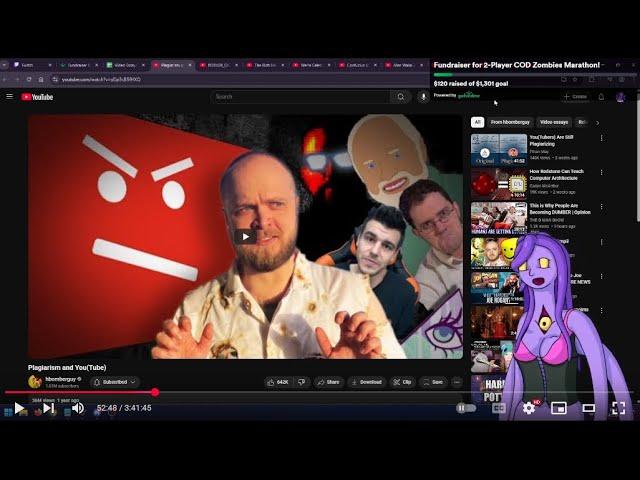Open the Subscribed notification dropdown
Viewport: 640px width, 480px height.
tap(115, 382)
